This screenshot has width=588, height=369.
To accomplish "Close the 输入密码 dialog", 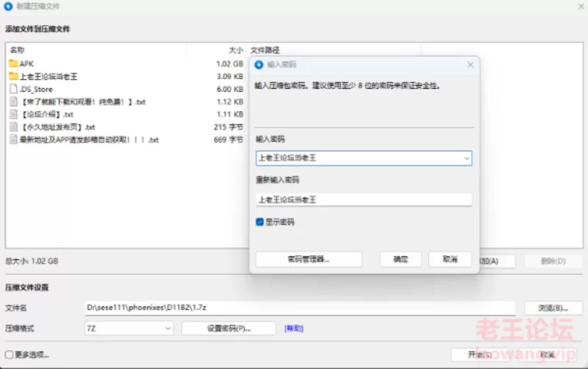I will (470, 64).
